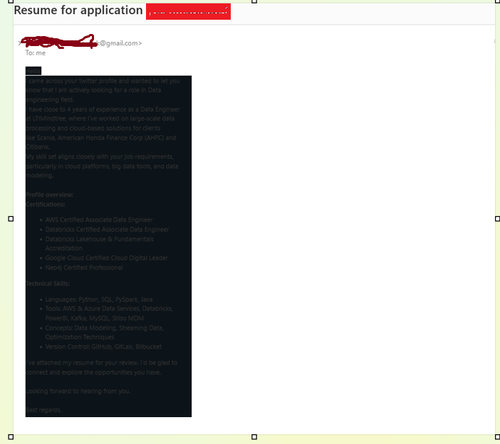This screenshot has width=500, height=444.
Task: Click the highlighted "Hello" greeting
Action: point(33,71)
